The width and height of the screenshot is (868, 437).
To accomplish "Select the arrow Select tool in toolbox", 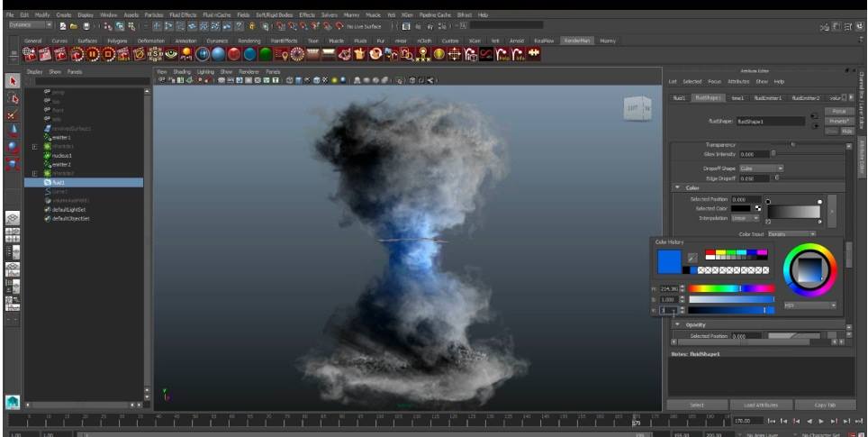I will coord(13,81).
